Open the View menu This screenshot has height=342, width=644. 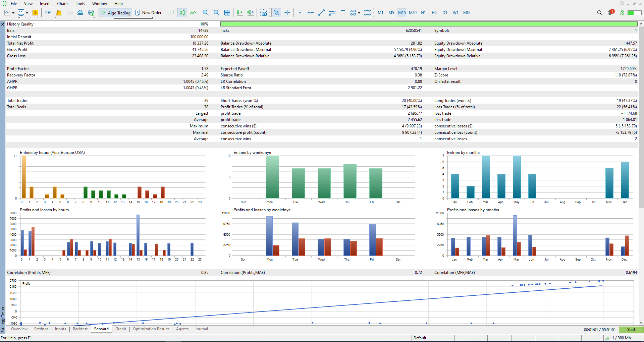tap(28, 4)
